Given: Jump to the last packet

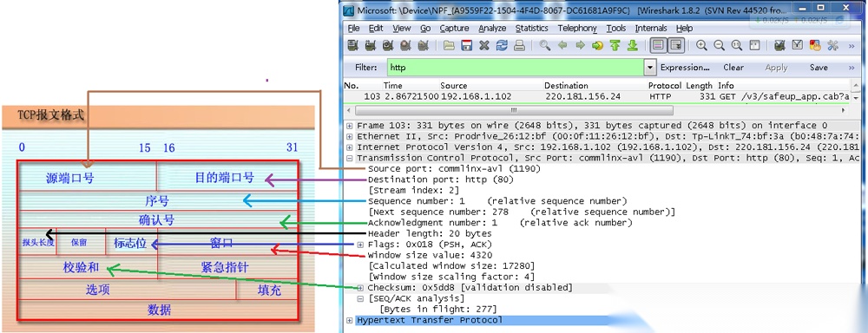Looking at the screenshot, I should 632,45.
